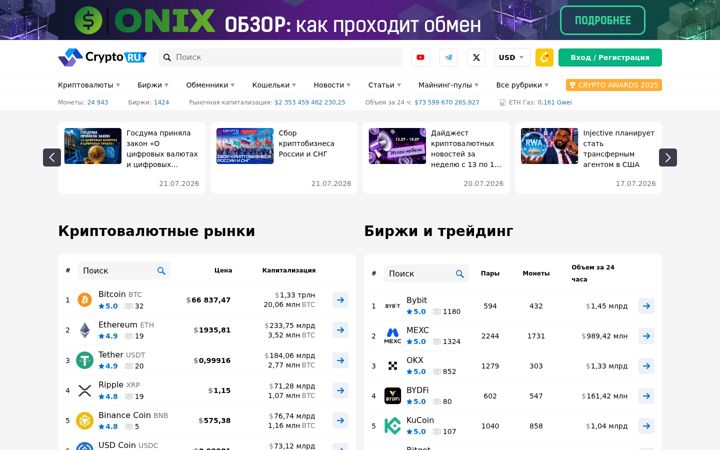Click the KuCoin exchange logo
720x450 pixels.
click(x=392, y=426)
